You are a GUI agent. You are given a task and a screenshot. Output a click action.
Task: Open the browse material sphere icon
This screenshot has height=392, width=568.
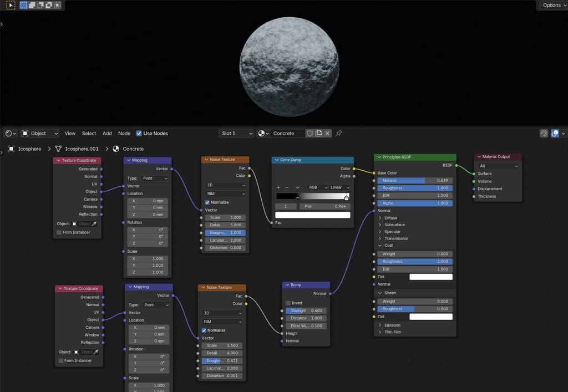(263, 134)
